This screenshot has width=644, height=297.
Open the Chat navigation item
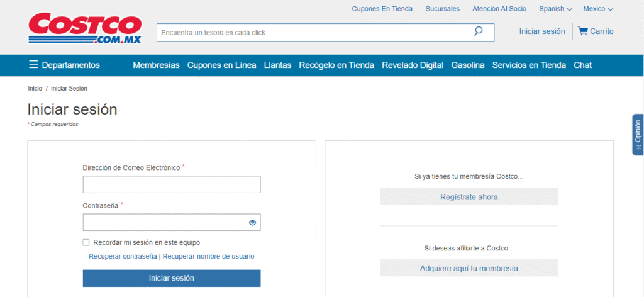click(582, 65)
